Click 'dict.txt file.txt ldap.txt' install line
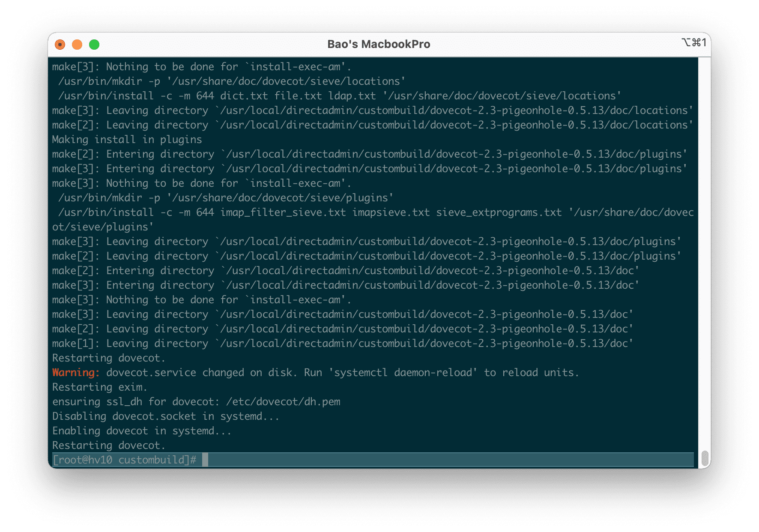 (340, 96)
